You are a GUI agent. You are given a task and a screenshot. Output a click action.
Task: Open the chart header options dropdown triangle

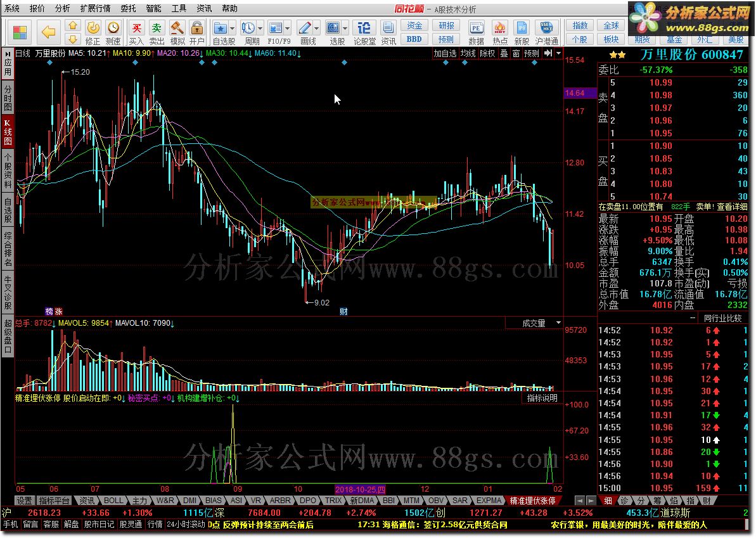click(x=559, y=53)
